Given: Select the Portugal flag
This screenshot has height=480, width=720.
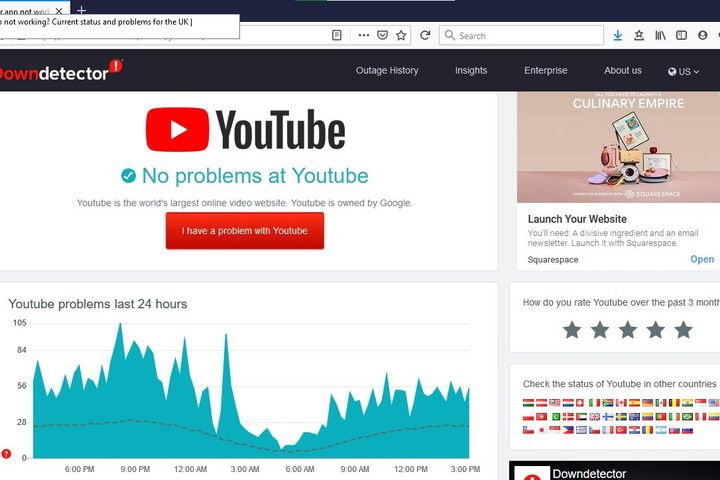Looking at the screenshot, I should 661,417.
